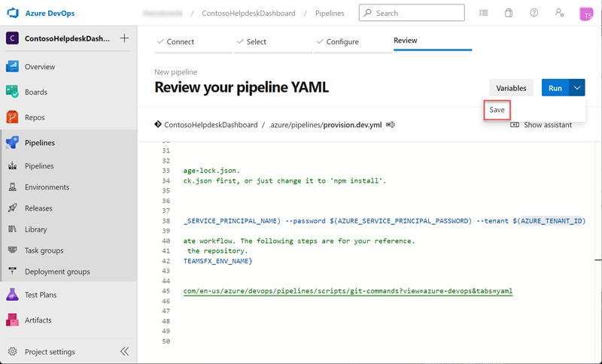
Task: Choose Save from the dropdown menu
Action: coord(497,110)
